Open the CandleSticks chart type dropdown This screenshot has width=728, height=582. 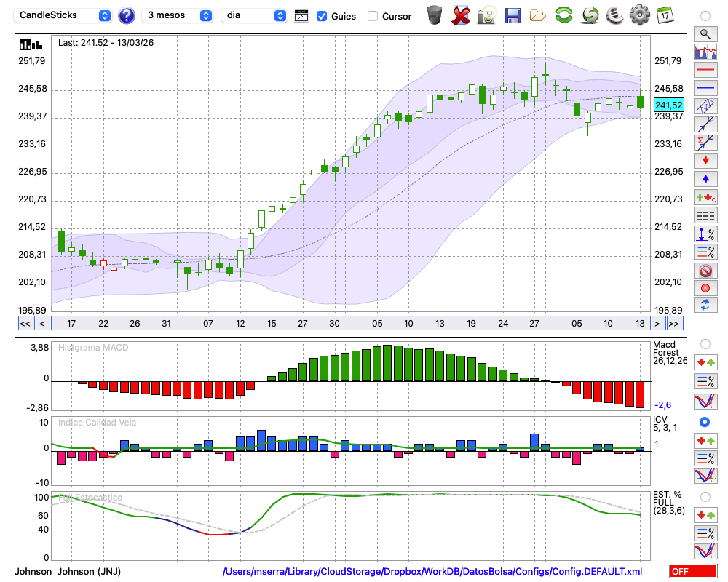[64, 15]
